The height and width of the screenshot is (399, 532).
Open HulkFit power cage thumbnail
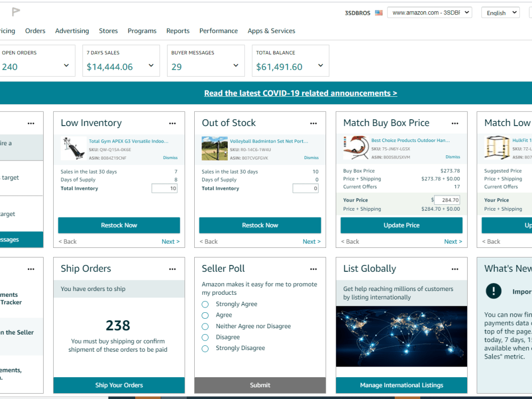click(497, 147)
